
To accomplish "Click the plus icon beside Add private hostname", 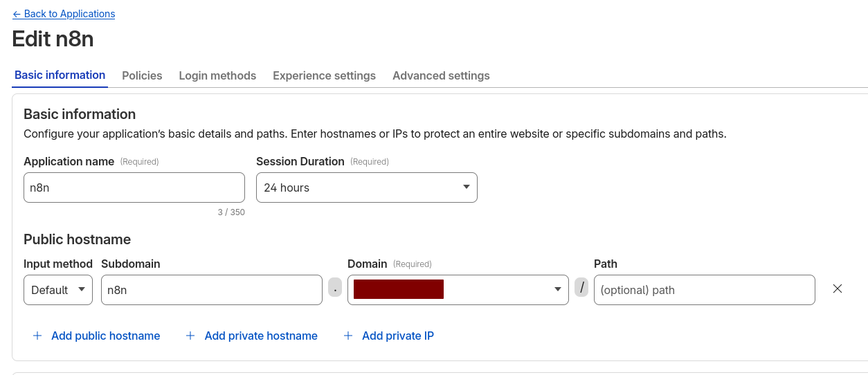I will pyautogui.click(x=190, y=336).
